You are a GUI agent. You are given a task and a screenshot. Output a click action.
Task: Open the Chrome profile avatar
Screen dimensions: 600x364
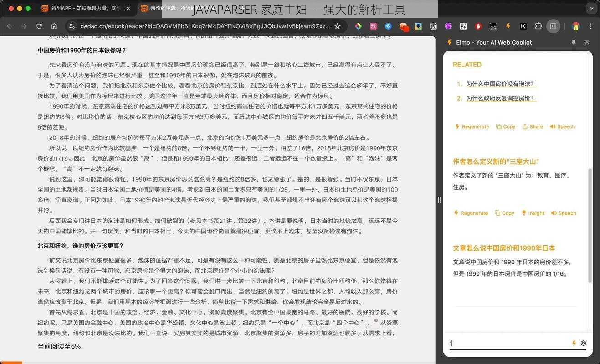coord(576,26)
